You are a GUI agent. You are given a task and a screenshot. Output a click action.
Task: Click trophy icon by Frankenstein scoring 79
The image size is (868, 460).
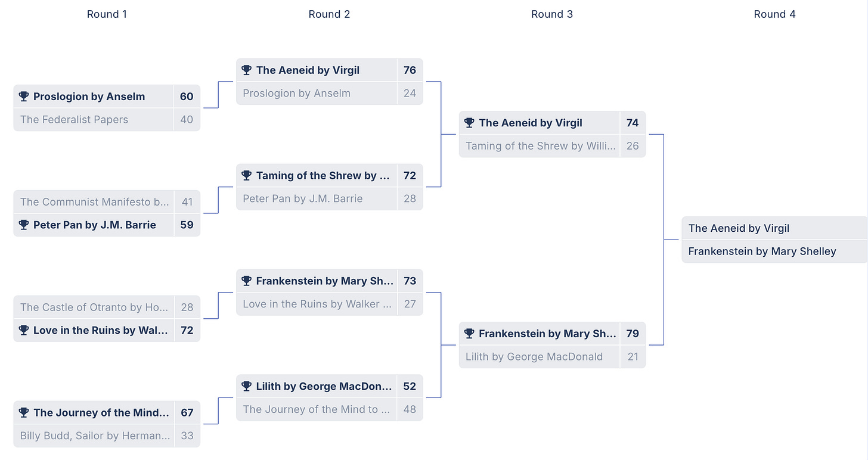(469, 334)
